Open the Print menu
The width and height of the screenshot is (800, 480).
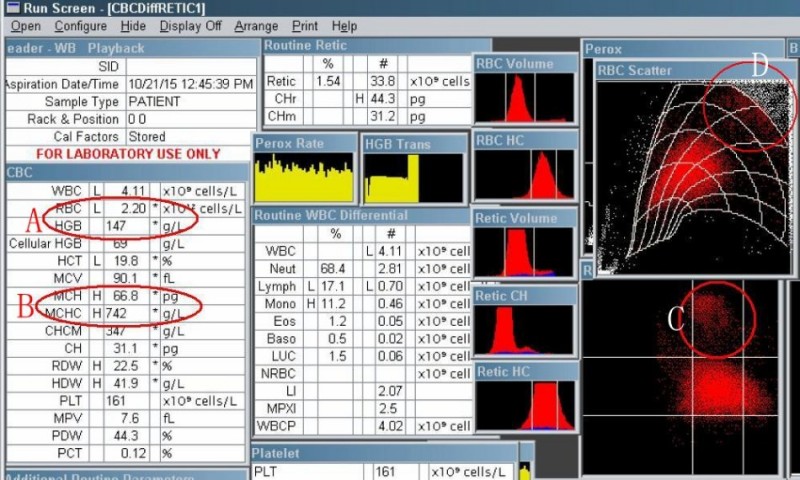coord(305,26)
